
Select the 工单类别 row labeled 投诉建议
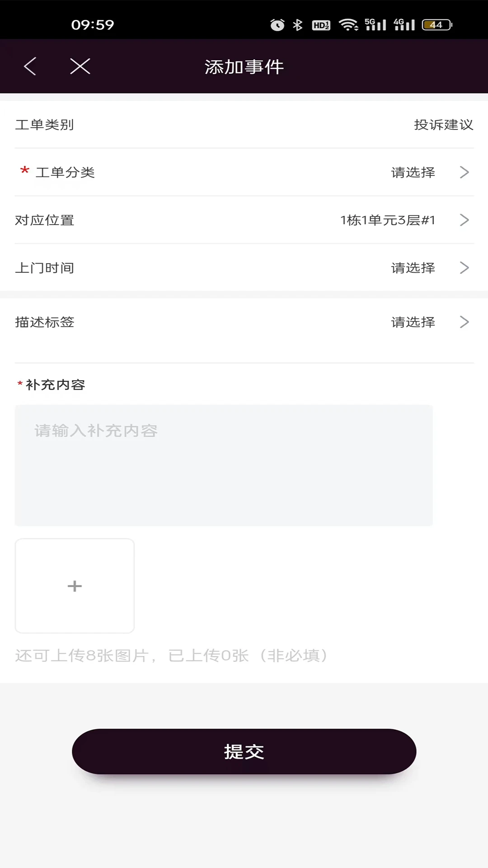244,125
